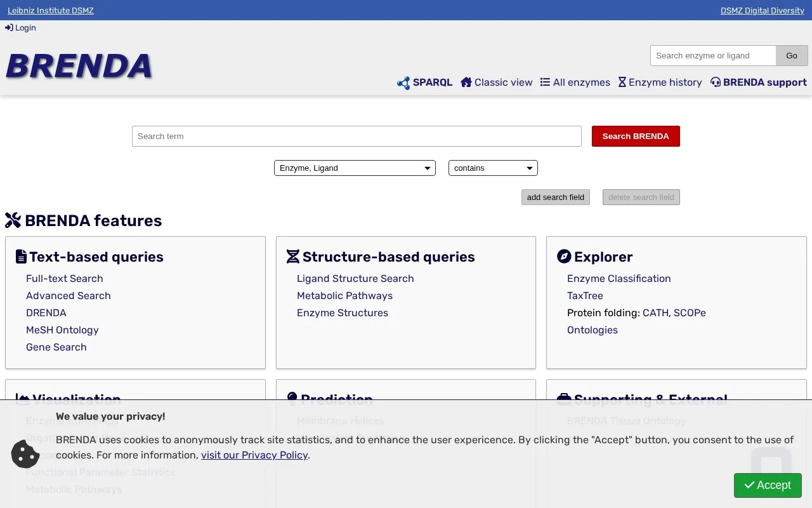Click the Enzyme history hourglass icon
The image size is (812, 508).
tap(622, 82)
